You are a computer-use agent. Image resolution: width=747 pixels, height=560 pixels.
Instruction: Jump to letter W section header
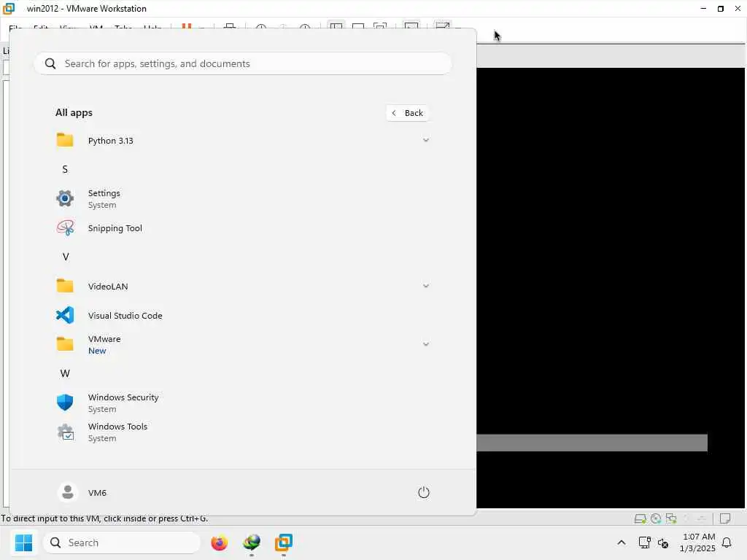65,374
